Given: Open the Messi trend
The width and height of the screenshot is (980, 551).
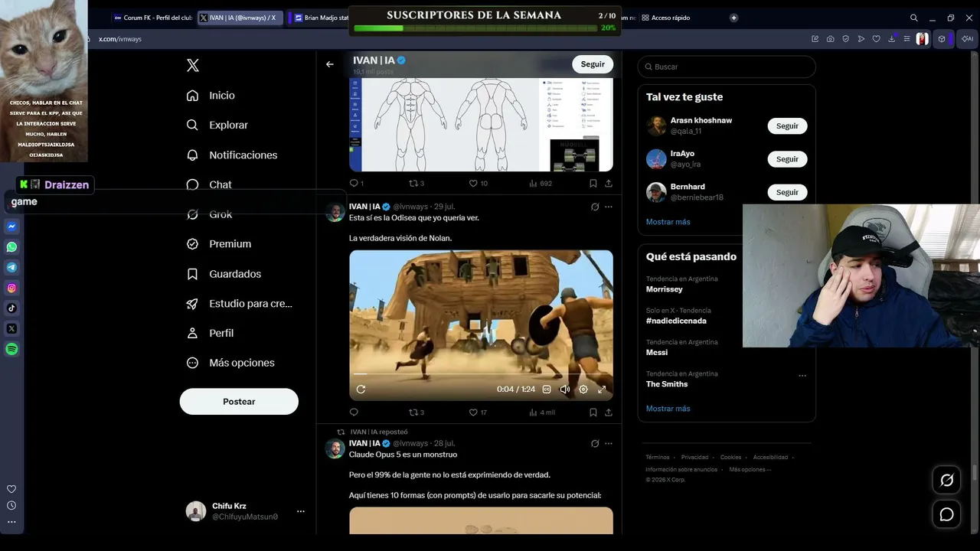Looking at the screenshot, I should 657,353.
